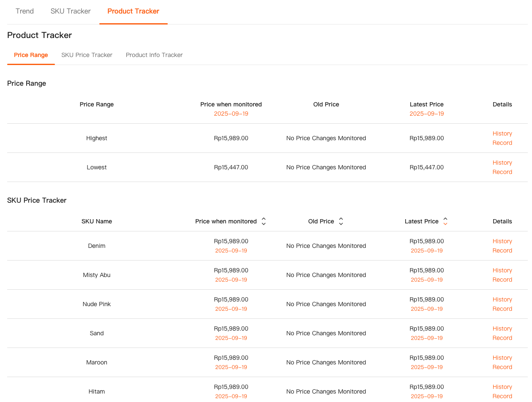Click the SKU Name column header
Image resolution: width=532 pixels, height=402 pixels.
tap(97, 221)
